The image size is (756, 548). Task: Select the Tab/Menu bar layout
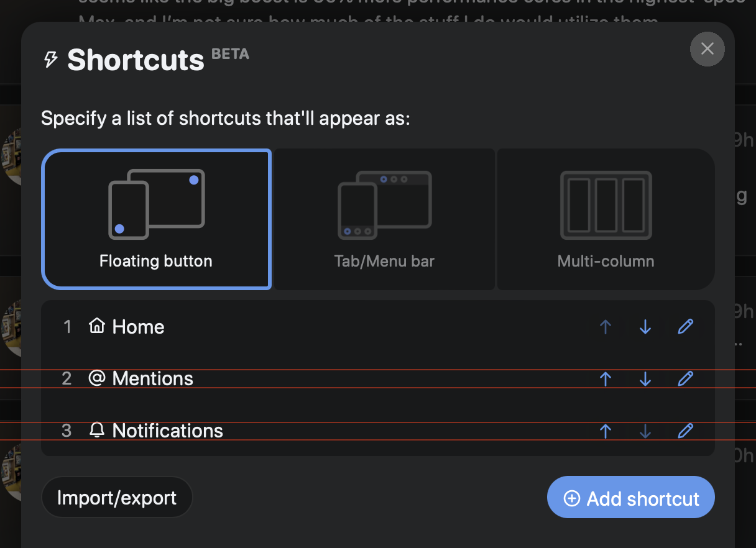pyautogui.click(x=384, y=219)
